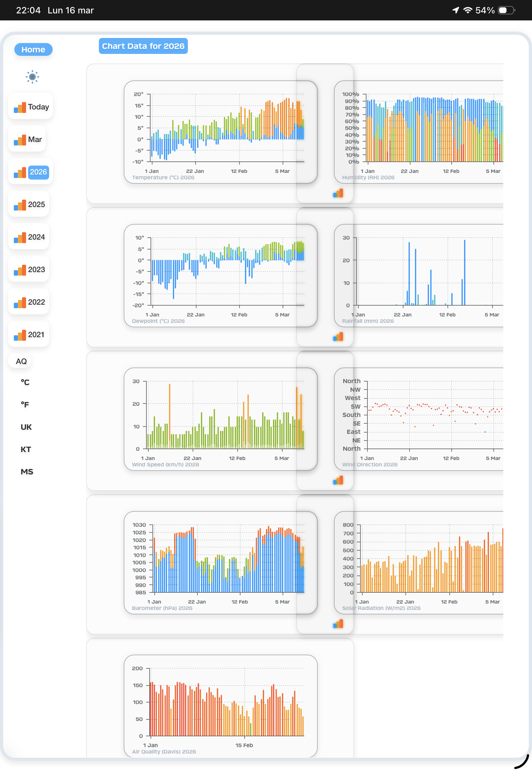Open the AQ air quality page
This screenshot has height=772, width=532.
[21, 361]
